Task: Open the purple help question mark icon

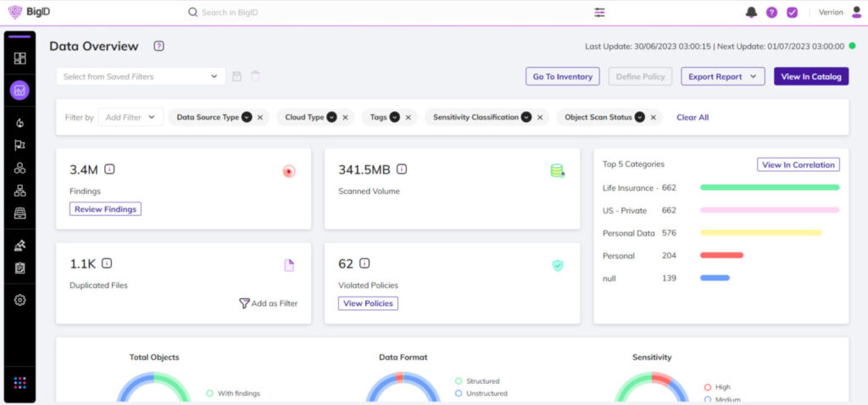Action: coord(771,13)
